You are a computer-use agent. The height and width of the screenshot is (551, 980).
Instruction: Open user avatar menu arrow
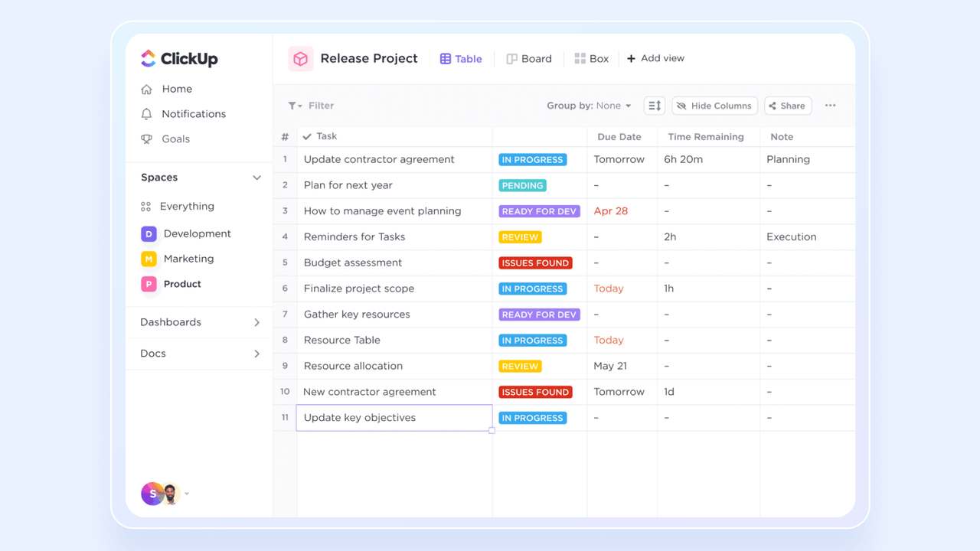187,494
